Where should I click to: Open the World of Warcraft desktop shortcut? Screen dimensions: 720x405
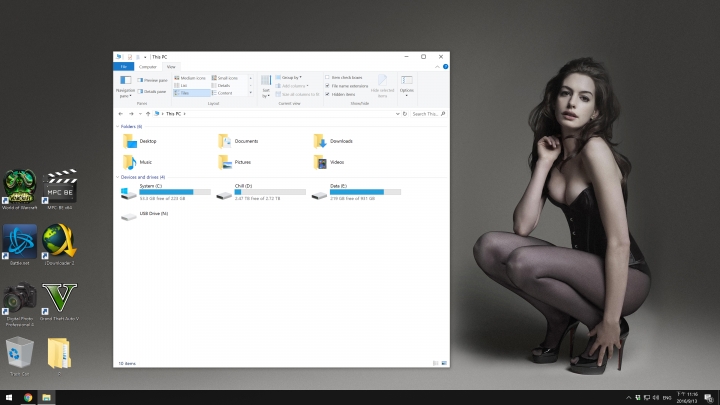pyautogui.click(x=20, y=184)
